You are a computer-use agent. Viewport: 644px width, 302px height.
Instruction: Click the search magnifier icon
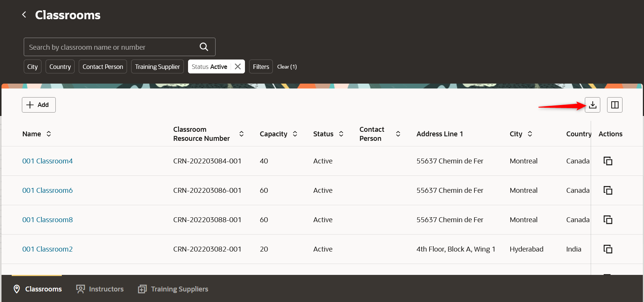(x=204, y=47)
